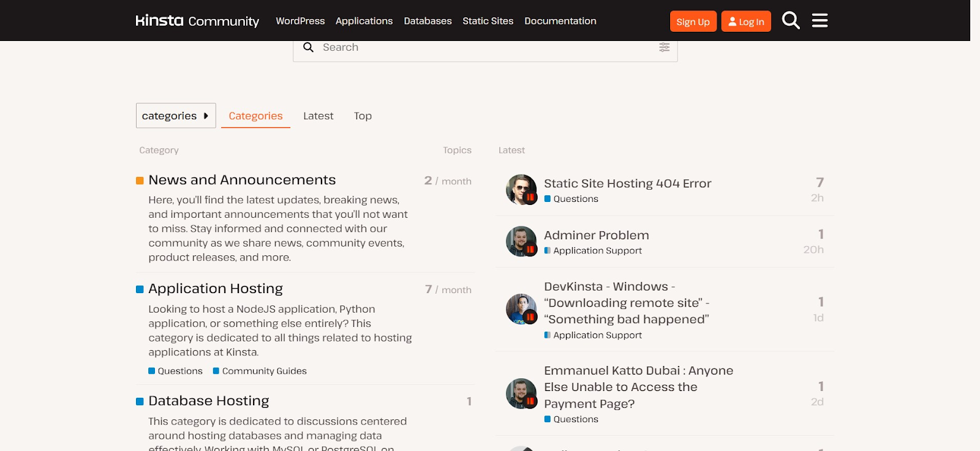Focus the Search input field
The image size is (980, 451).
coord(486,47)
